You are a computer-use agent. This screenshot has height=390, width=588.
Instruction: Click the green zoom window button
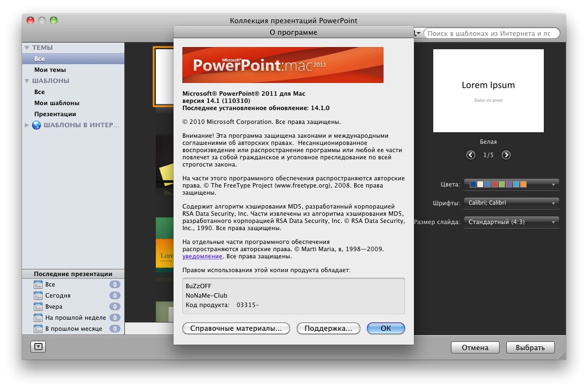point(54,20)
